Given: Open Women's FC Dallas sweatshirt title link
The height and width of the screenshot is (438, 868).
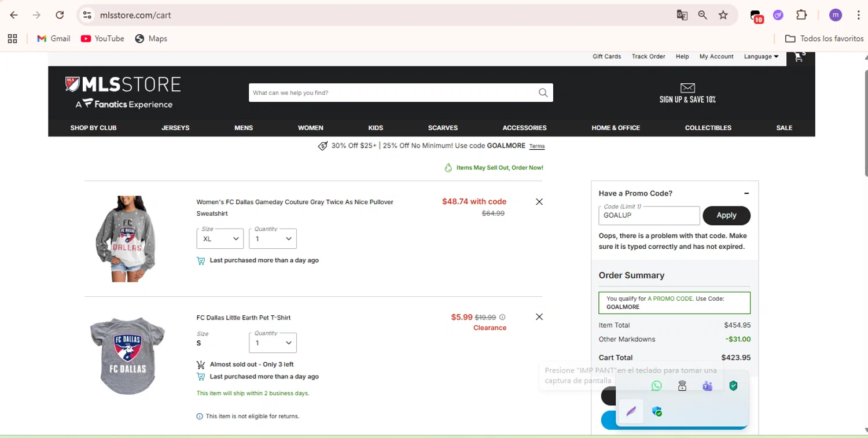Looking at the screenshot, I should click(x=295, y=208).
